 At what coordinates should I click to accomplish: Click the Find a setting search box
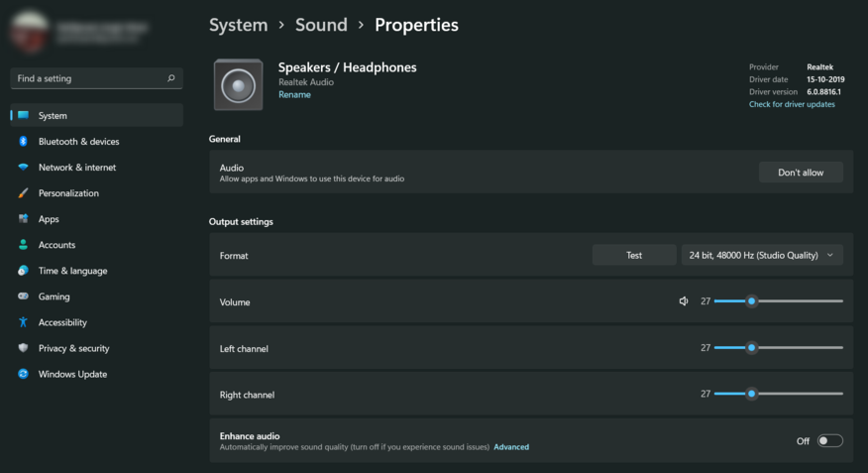89,78
